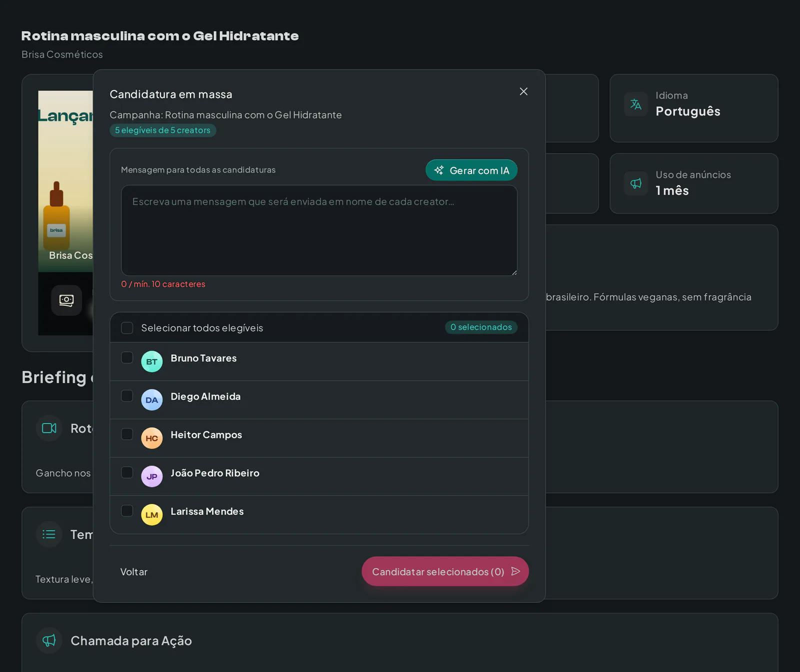
Task: Click the Gerar com IA button
Action: coord(471,170)
